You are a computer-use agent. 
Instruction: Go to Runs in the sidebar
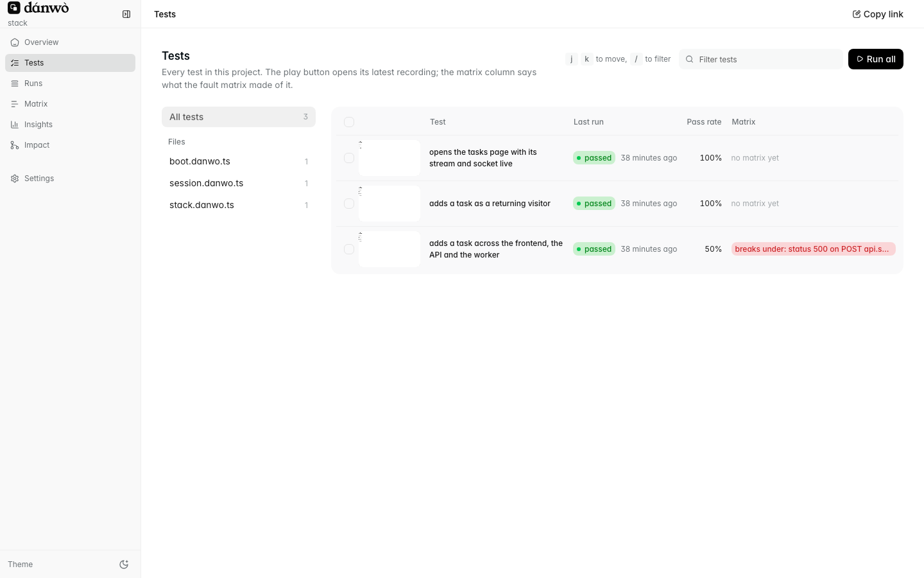[70, 83]
